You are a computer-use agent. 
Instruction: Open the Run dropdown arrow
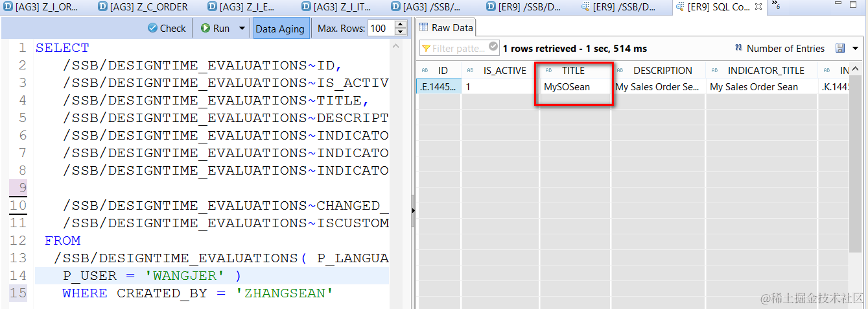[242, 28]
